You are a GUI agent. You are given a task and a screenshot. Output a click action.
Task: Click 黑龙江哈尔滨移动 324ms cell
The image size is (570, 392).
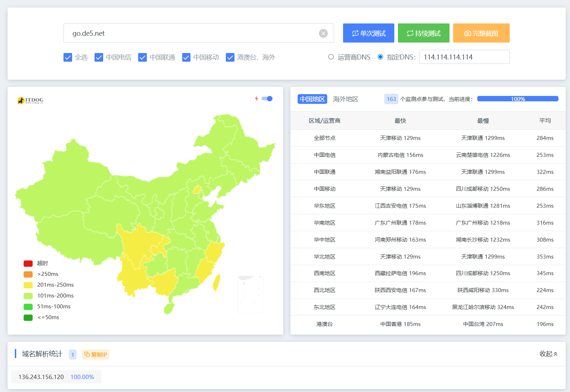483,307
